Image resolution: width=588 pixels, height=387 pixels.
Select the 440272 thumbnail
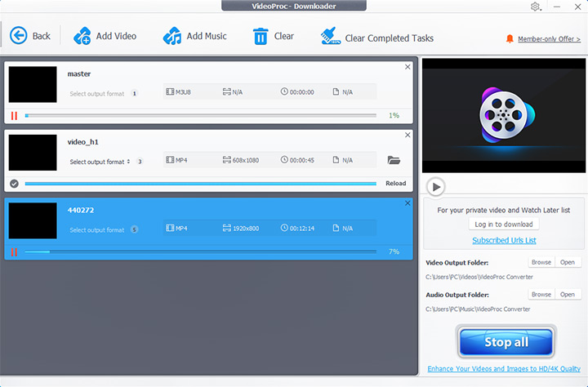click(33, 220)
